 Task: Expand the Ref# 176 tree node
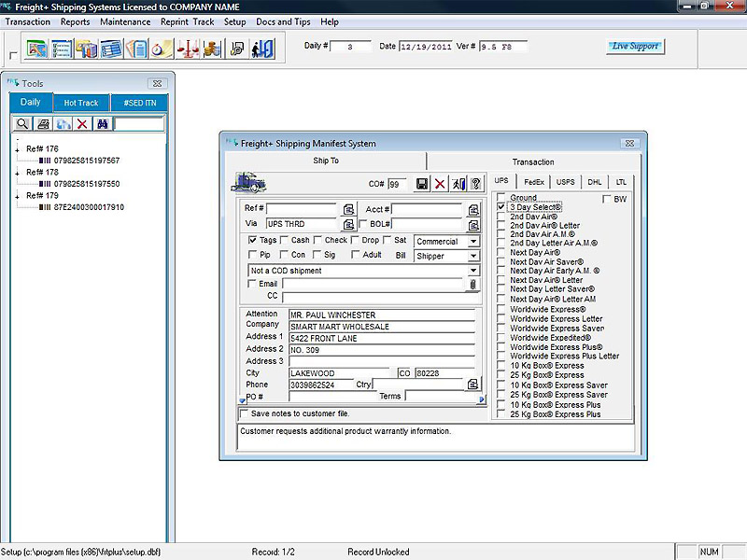[18, 149]
